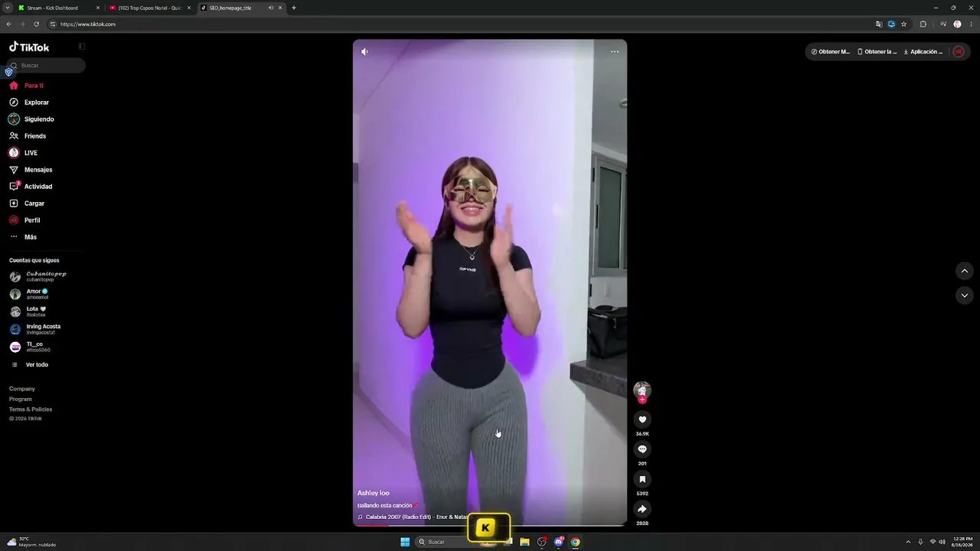
Task: Switch to the Trap Capos YouTube tab
Action: tap(150, 8)
